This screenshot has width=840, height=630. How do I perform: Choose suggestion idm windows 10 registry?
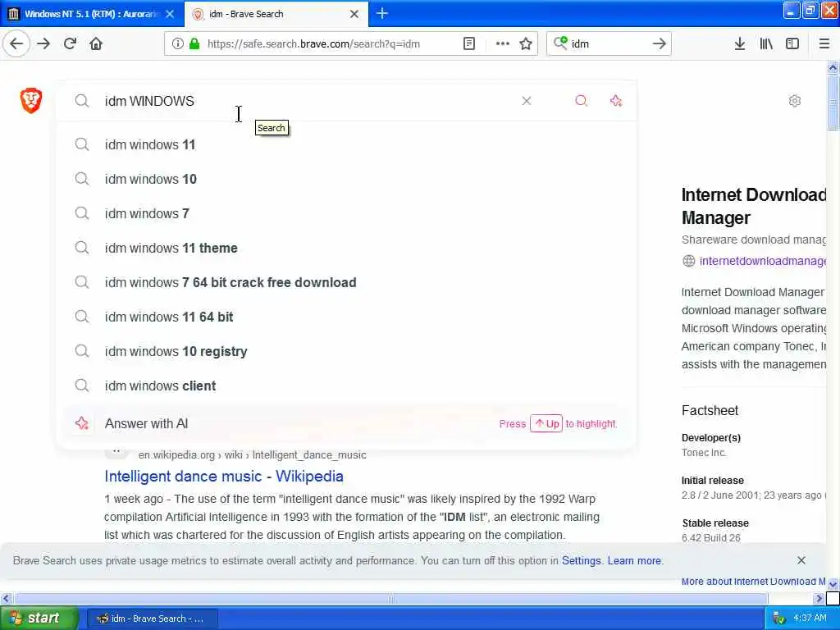[346, 351]
